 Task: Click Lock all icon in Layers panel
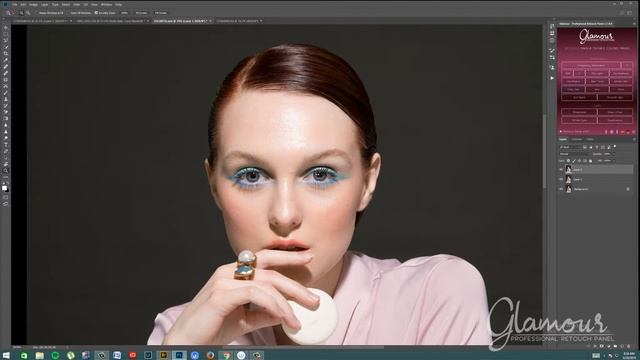(591, 161)
